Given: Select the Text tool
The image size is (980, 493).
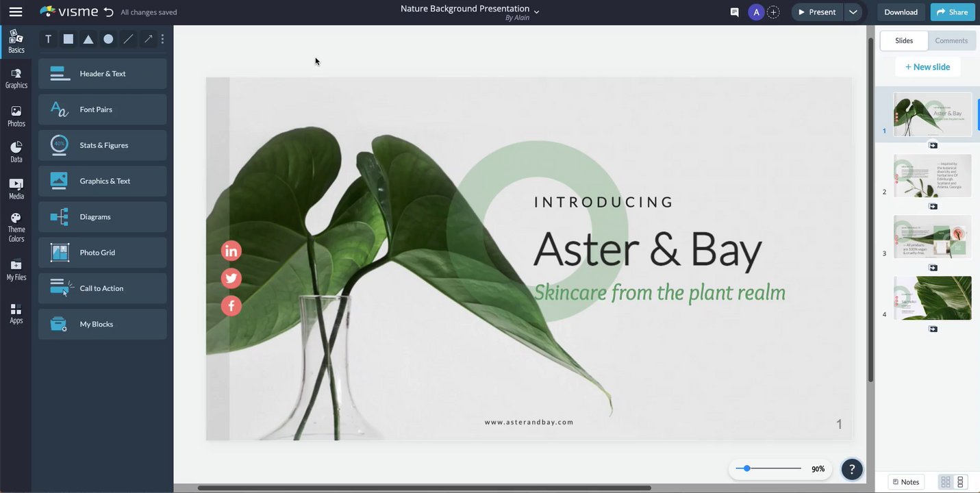Looking at the screenshot, I should click(48, 39).
